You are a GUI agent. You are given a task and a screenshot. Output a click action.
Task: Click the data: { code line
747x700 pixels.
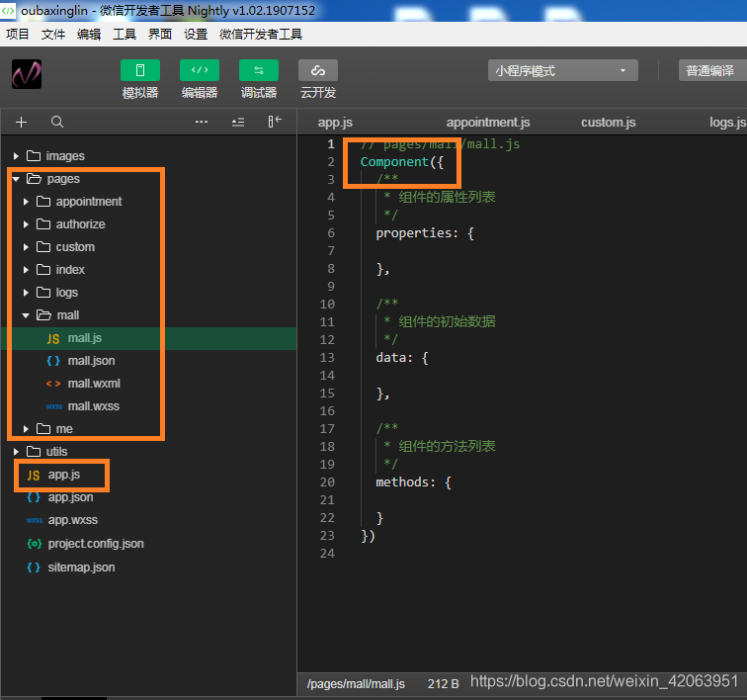coord(401,358)
